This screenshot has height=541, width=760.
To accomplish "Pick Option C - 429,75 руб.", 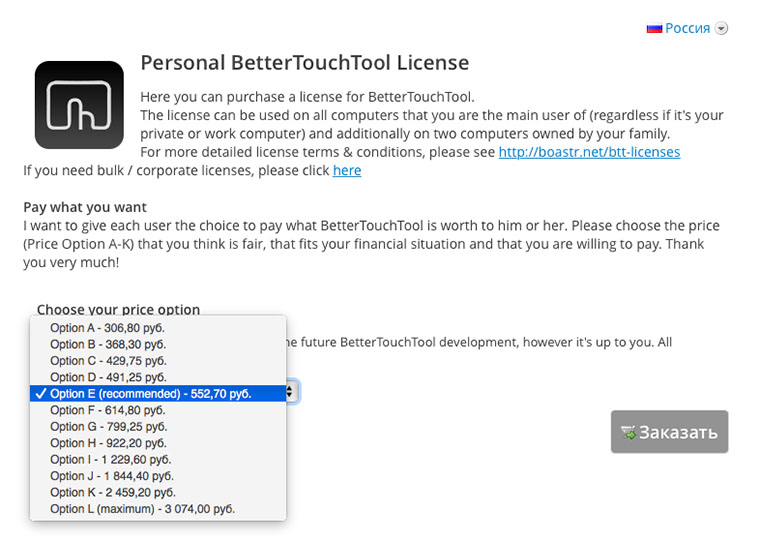I will point(108,361).
